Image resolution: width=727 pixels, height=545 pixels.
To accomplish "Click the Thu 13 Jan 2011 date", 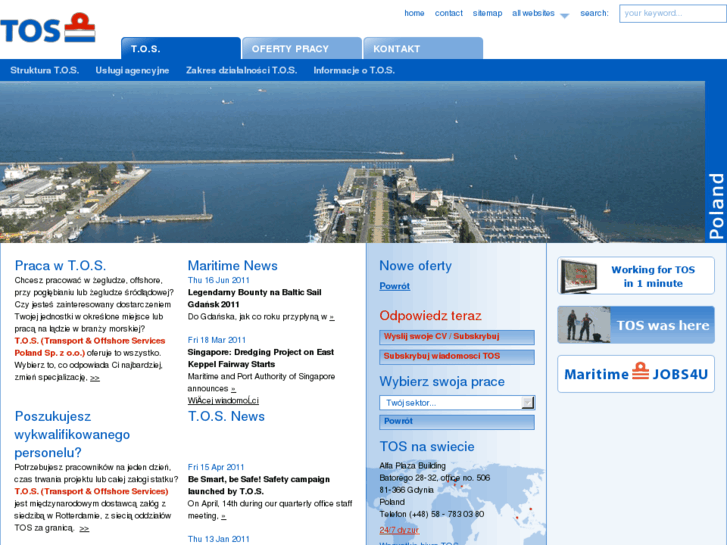I will pyautogui.click(x=218, y=539).
